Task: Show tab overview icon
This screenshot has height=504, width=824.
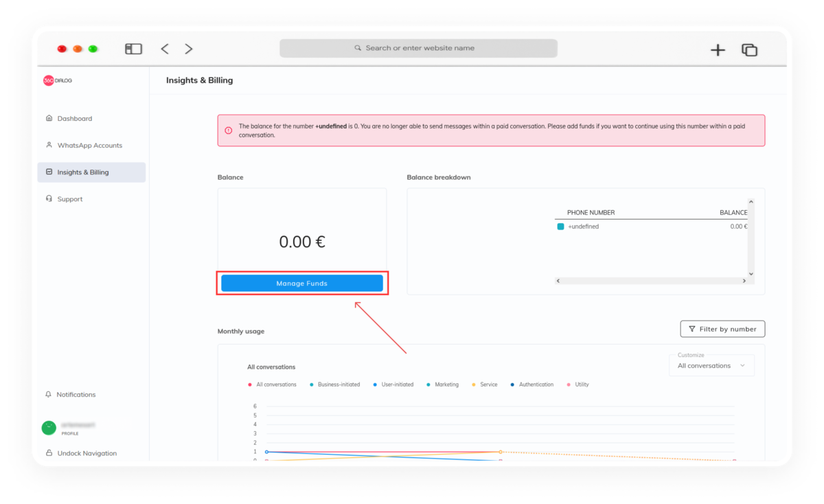Action: coord(749,49)
